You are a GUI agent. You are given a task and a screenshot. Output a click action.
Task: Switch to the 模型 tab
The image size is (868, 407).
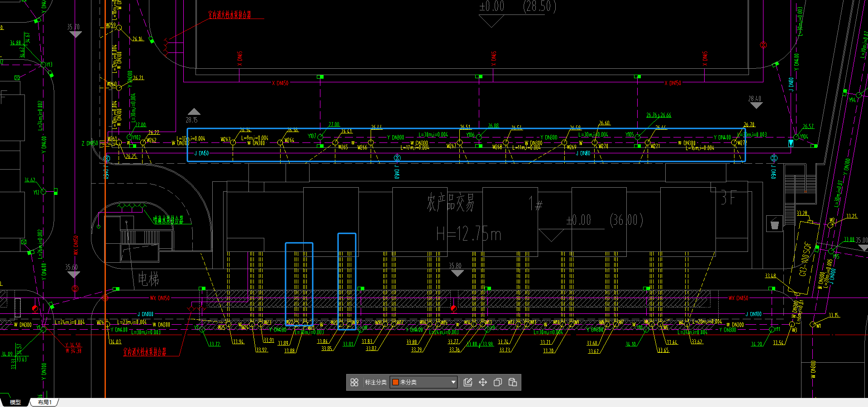(x=15, y=402)
